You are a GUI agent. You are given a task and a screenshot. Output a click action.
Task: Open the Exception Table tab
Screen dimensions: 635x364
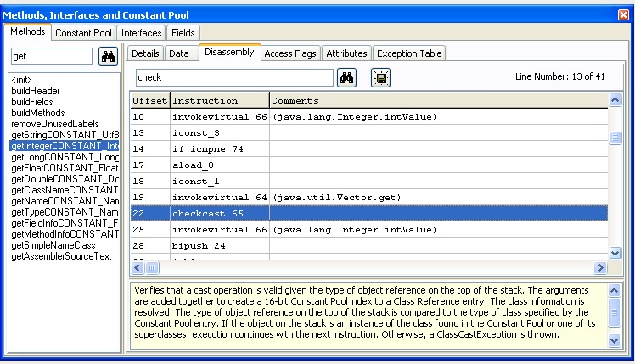pyautogui.click(x=409, y=53)
